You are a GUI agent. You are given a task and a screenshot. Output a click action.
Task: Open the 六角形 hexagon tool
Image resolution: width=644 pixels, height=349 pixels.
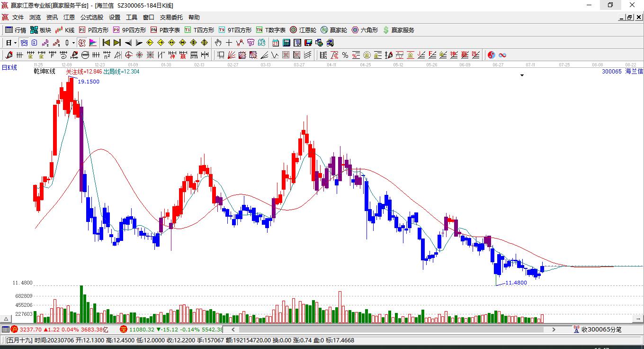tap(365, 30)
